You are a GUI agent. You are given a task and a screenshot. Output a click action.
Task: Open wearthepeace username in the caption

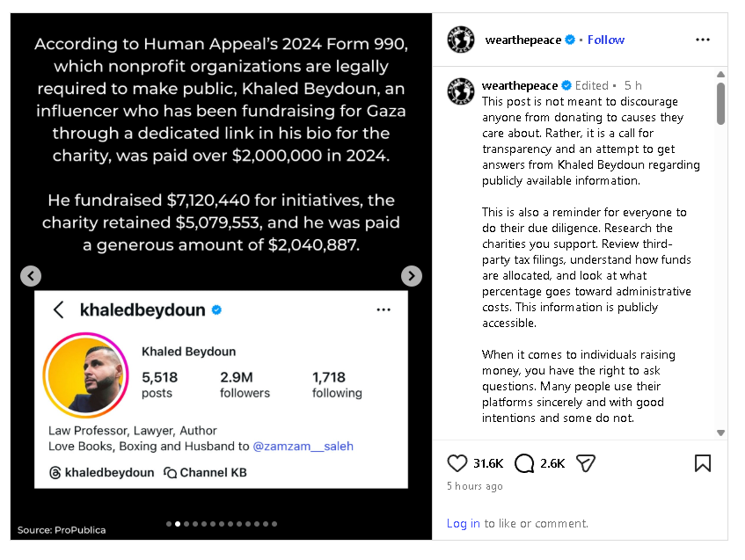(520, 85)
